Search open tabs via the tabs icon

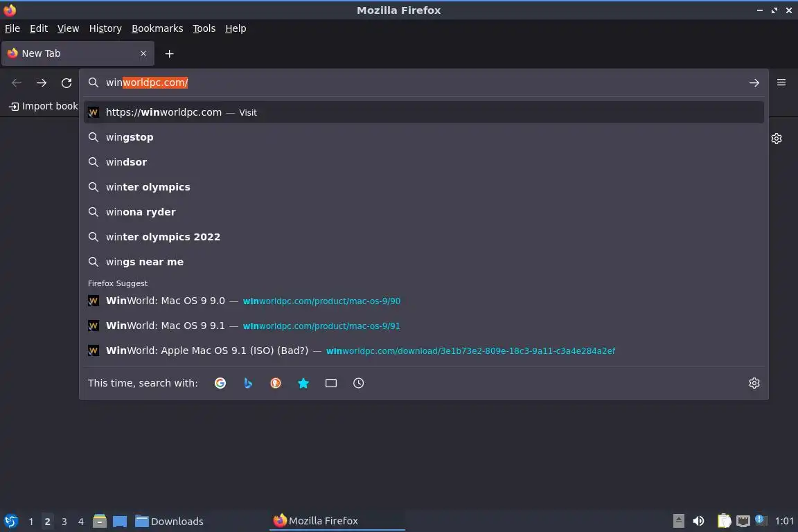[x=331, y=383]
